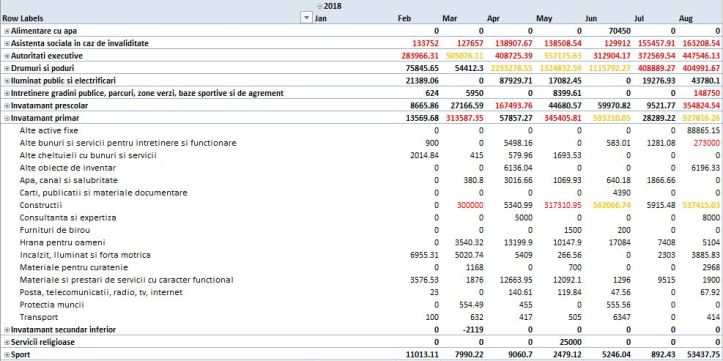723x361 pixels.
Task: Click red value 300000 in Constructii row
Action: pyautogui.click(x=471, y=205)
